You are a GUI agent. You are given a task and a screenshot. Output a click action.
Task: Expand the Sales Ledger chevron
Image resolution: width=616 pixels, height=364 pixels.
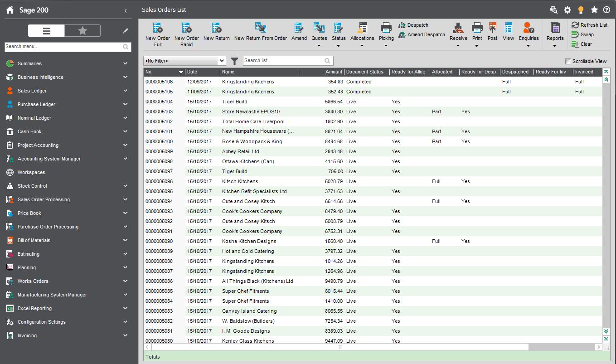[x=126, y=91]
